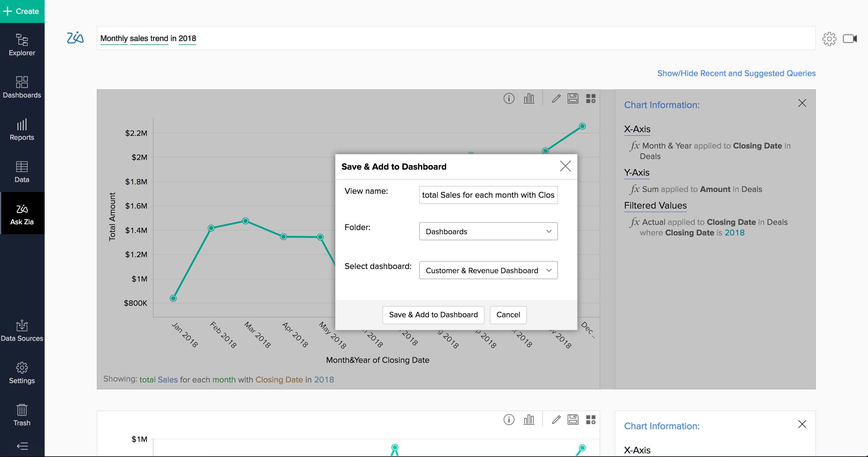This screenshot has width=868, height=457.
Task: Click the Zia logo icon beside search
Action: coord(75,38)
